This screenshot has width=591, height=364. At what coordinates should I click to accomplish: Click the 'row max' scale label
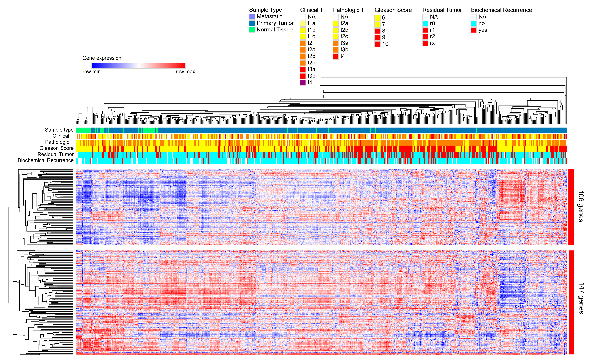pyautogui.click(x=185, y=72)
